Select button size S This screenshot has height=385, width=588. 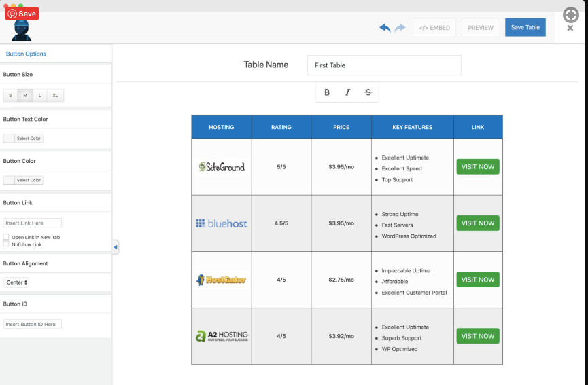point(10,96)
